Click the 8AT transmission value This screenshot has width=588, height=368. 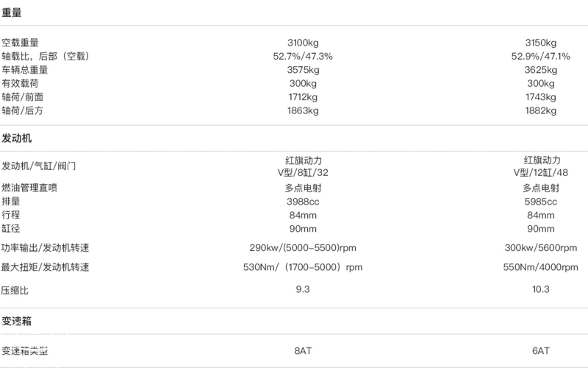click(303, 351)
